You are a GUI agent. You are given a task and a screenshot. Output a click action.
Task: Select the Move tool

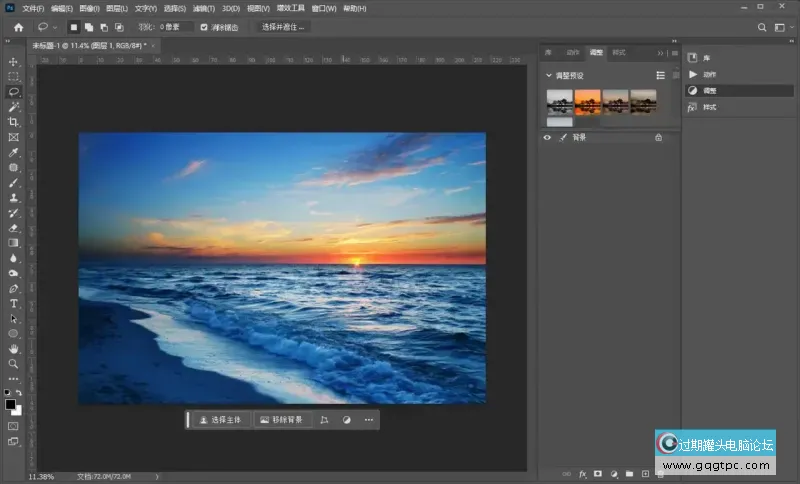click(x=13, y=62)
